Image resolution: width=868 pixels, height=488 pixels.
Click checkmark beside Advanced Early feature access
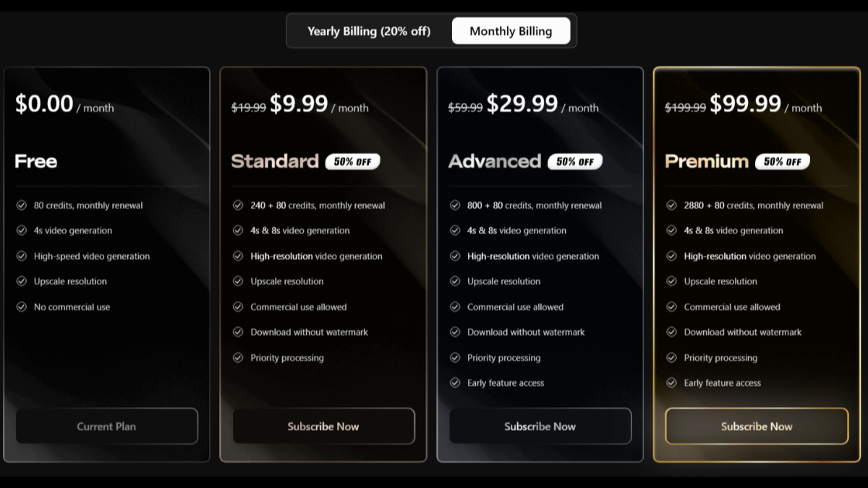[x=455, y=382]
